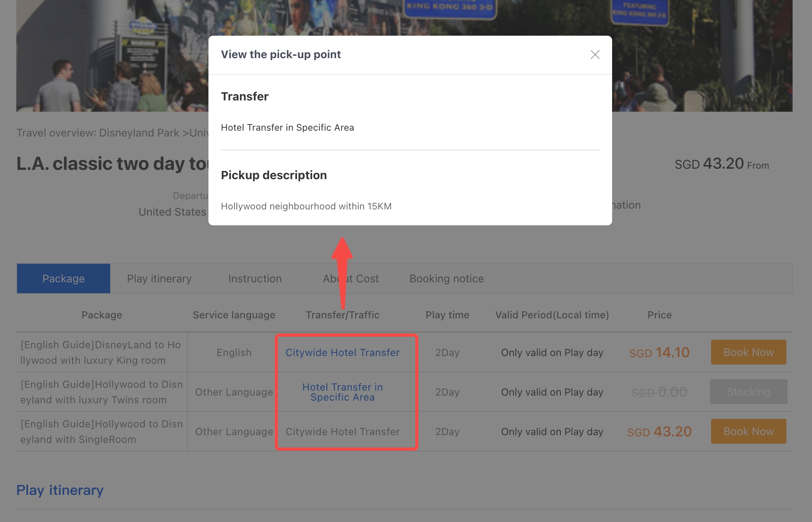Screen dimensions: 812x522
Task: Book the SGD 14.10 King room package
Action: (748, 352)
